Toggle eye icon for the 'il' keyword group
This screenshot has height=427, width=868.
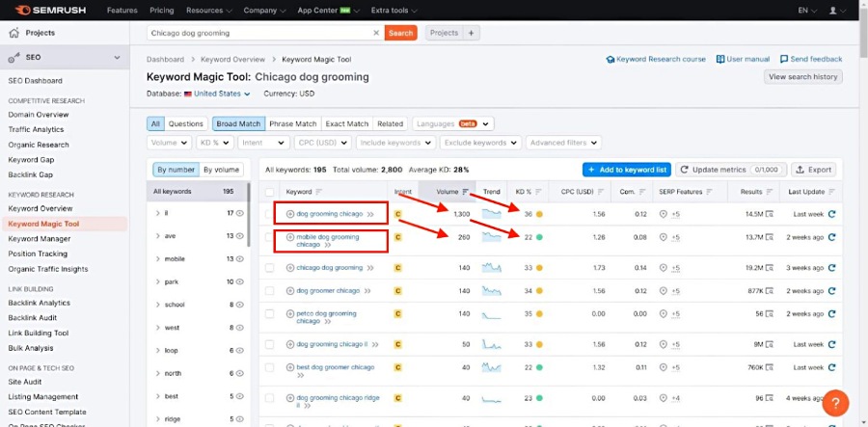point(240,213)
